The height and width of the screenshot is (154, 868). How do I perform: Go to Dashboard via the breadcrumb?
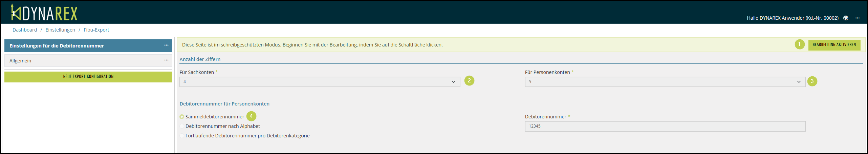25,30
